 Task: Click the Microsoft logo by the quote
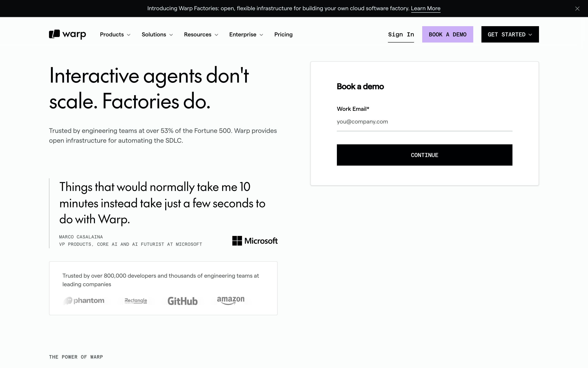[255, 241]
